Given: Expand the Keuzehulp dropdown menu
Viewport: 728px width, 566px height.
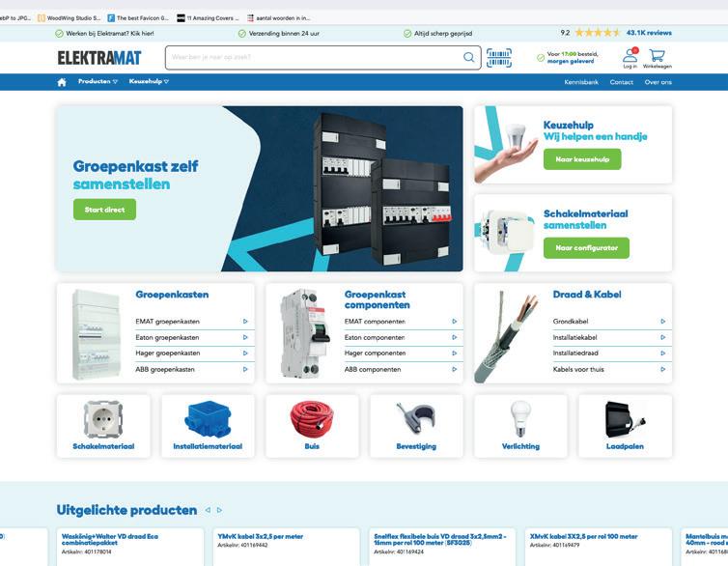Looking at the screenshot, I should click(x=149, y=81).
